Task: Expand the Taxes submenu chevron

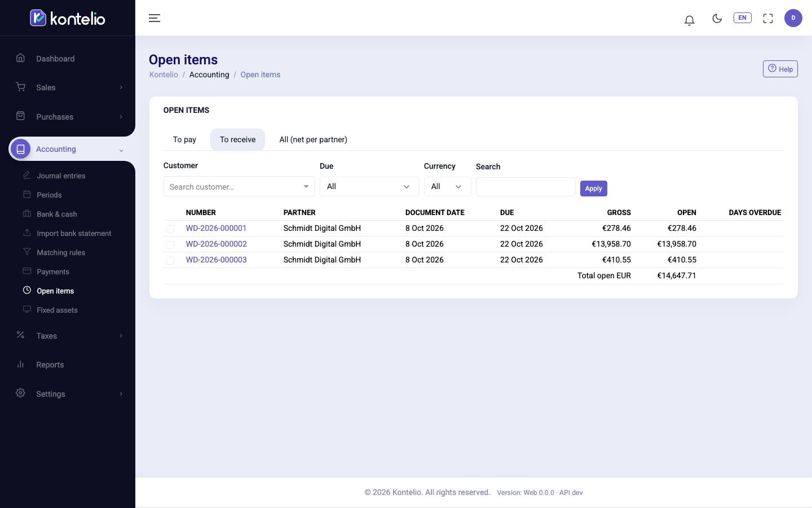Action: tap(121, 336)
